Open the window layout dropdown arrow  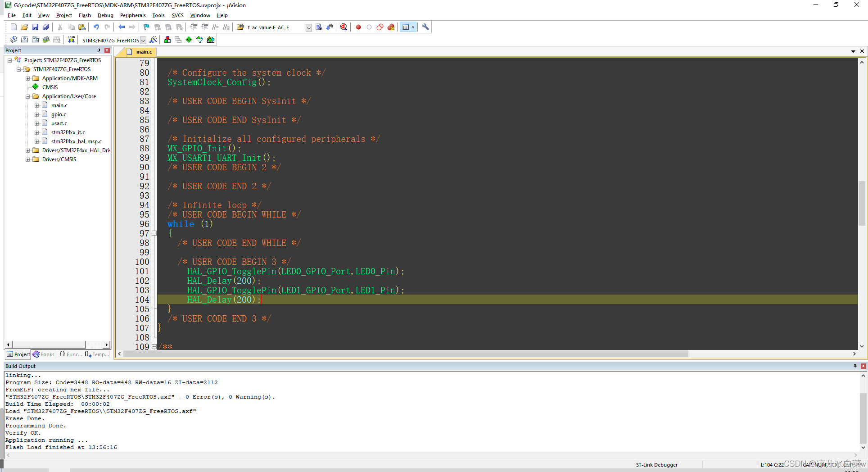pos(413,27)
